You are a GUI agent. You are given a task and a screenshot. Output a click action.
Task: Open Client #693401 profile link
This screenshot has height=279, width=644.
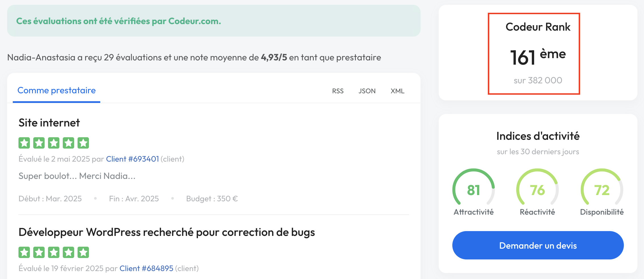[132, 159]
